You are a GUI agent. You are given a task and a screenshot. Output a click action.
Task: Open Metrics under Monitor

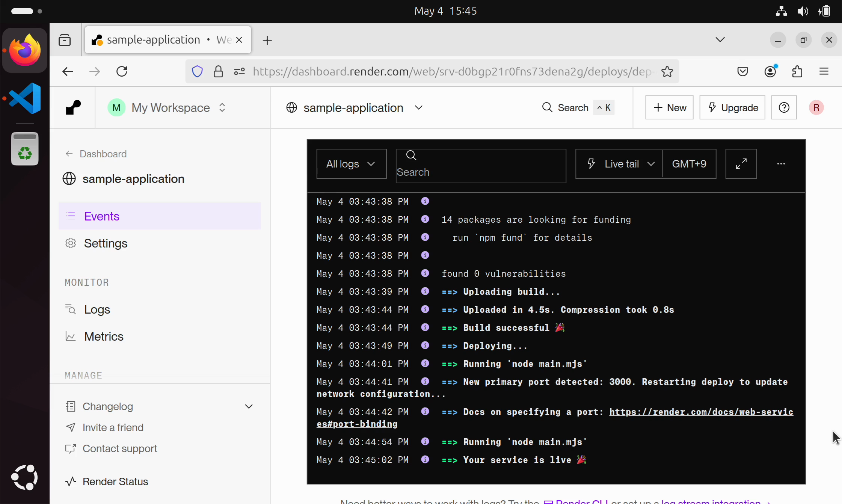pos(104,337)
